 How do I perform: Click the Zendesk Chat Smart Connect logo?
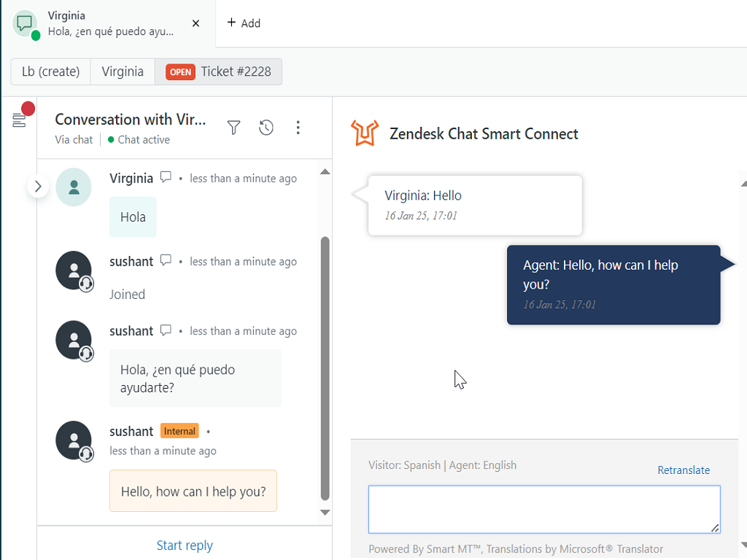tap(365, 133)
